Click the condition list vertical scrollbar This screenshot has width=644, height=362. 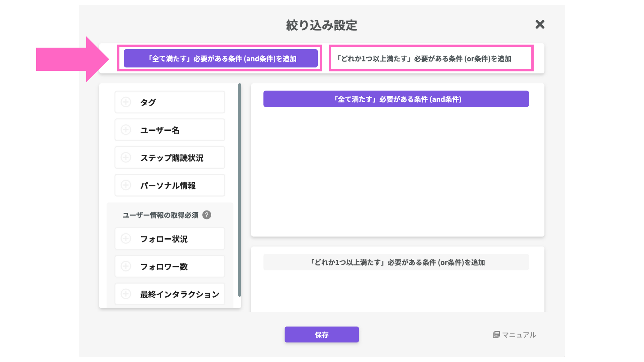239,189
